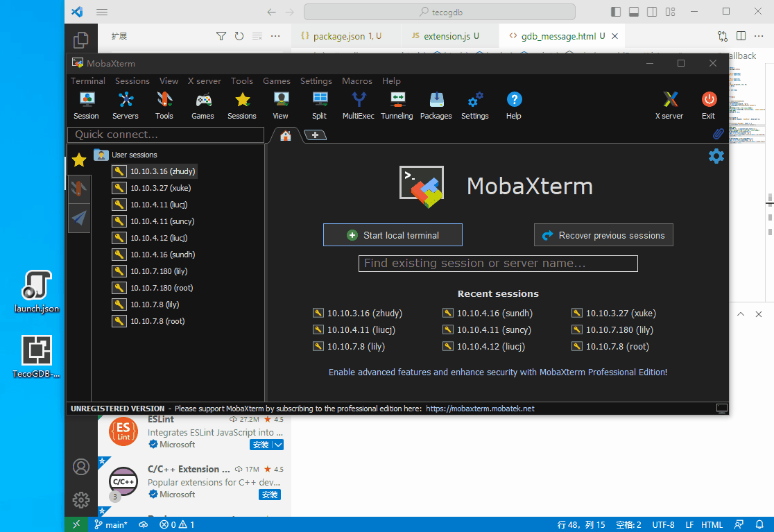Select session 10.10.3.16 (zhudy) in sidebar

click(154, 171)
